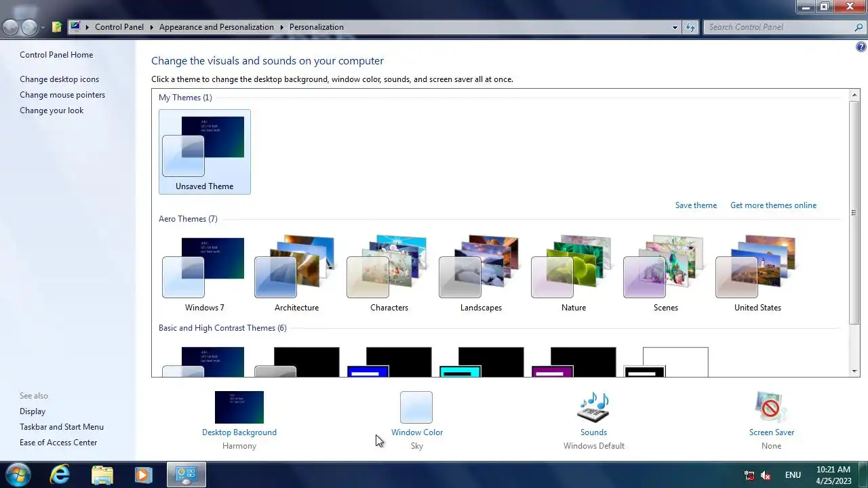
Task: Apply the Scenes theme
Action: click(665, 274)
